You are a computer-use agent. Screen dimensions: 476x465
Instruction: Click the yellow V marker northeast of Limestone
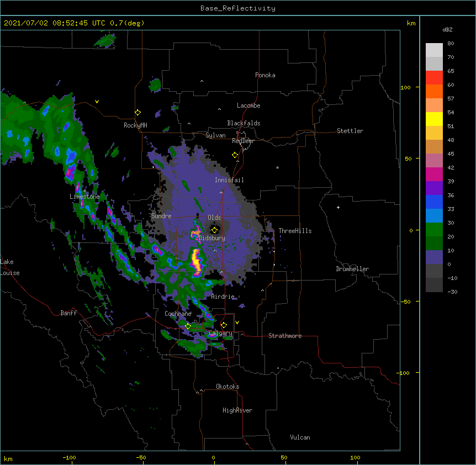(97, 102)
